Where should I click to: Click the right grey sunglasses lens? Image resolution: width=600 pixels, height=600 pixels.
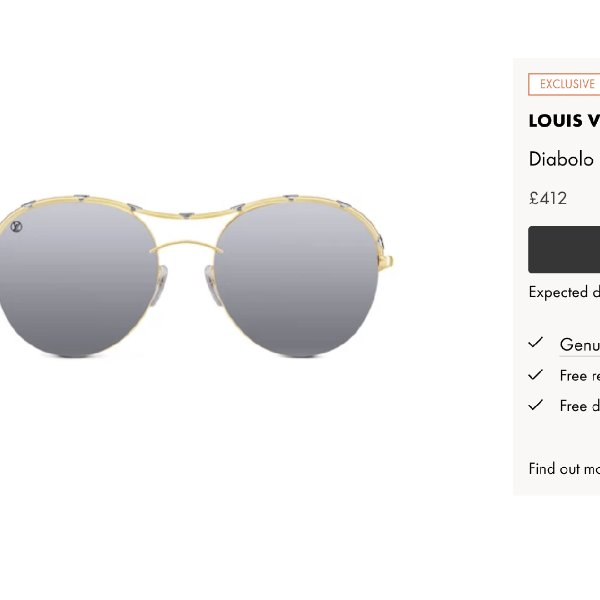(x=297, y=281)
